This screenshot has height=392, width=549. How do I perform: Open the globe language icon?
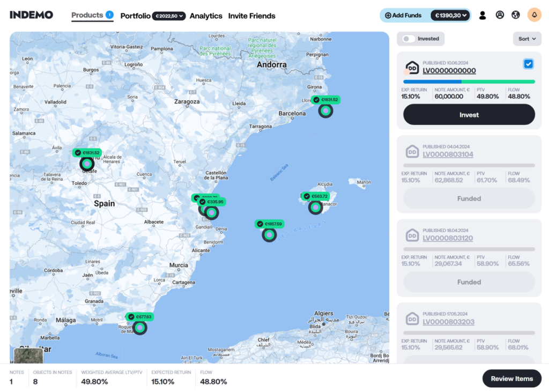(x=516, y=15)
